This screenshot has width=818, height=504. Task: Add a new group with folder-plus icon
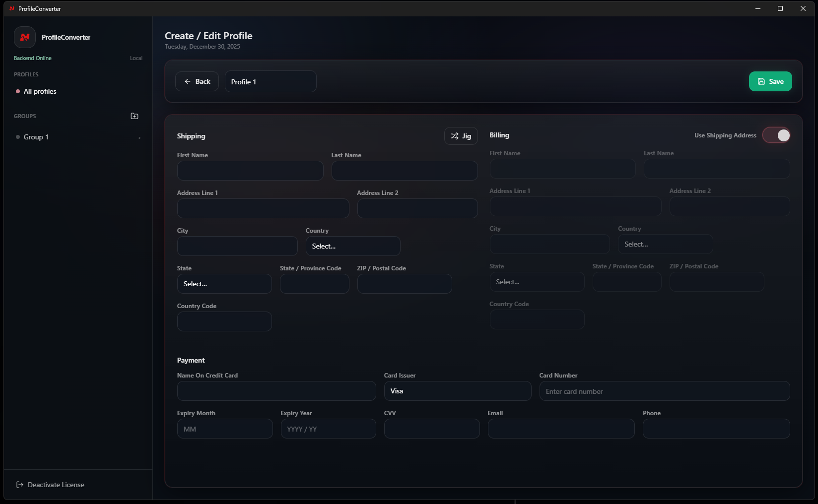click(x=135, y=116)
